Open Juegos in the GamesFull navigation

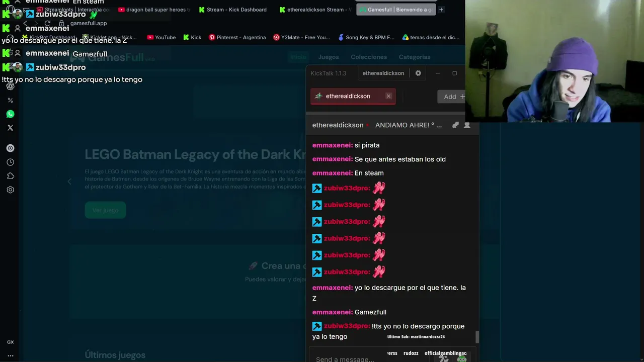329,57
